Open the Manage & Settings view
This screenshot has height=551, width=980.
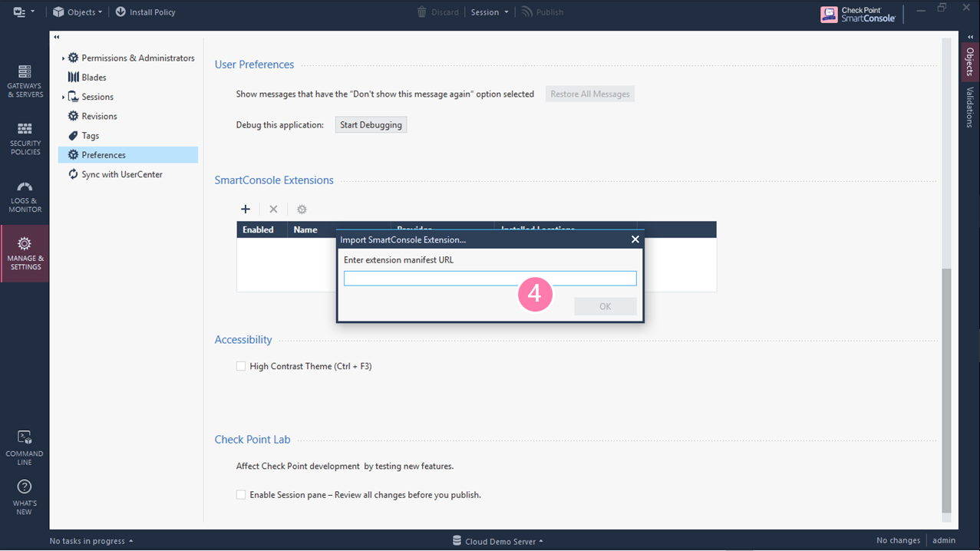point(25,253)
